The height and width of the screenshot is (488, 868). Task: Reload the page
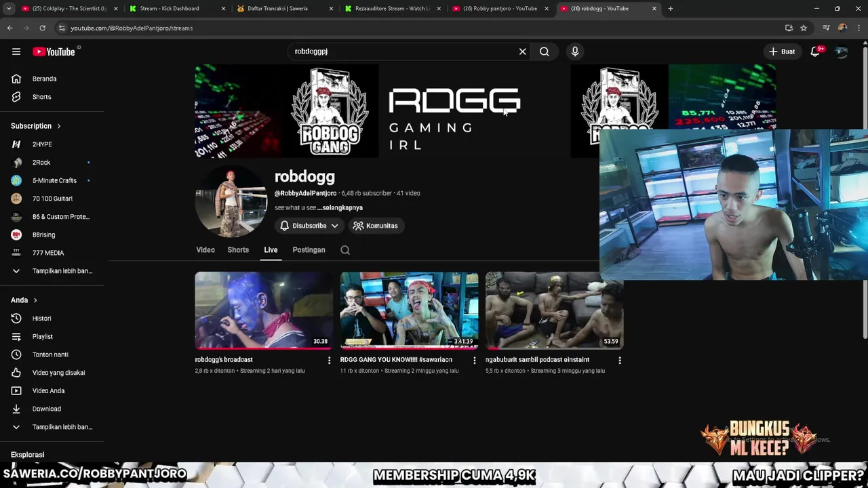pos(42,28)
